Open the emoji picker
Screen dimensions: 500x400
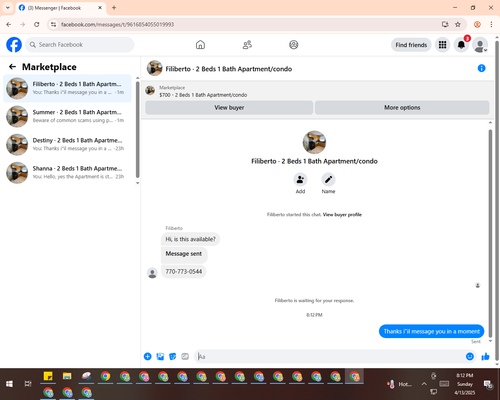click(470, 357)
